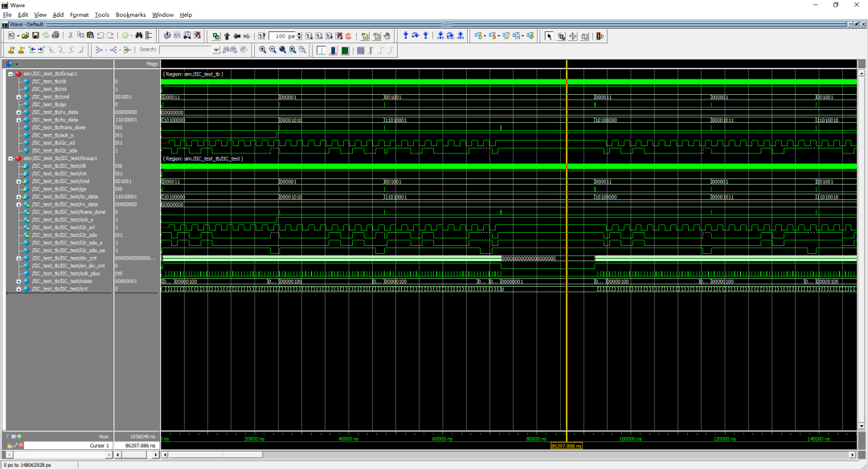Screen dimensions: 868x470
Task: Activate the Select Mode arrow pointer tool
Action: pyautogui.click(x=550, y=36)
